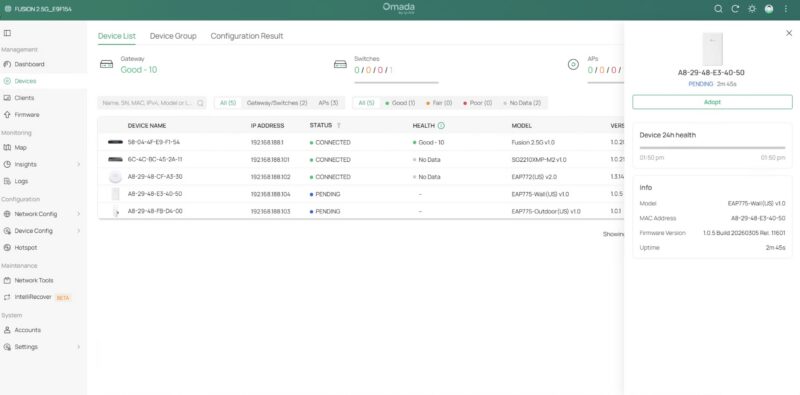Filter devices by Good (1) health
The width and height of the screenshot is (800, 395).
click(400, 103)
